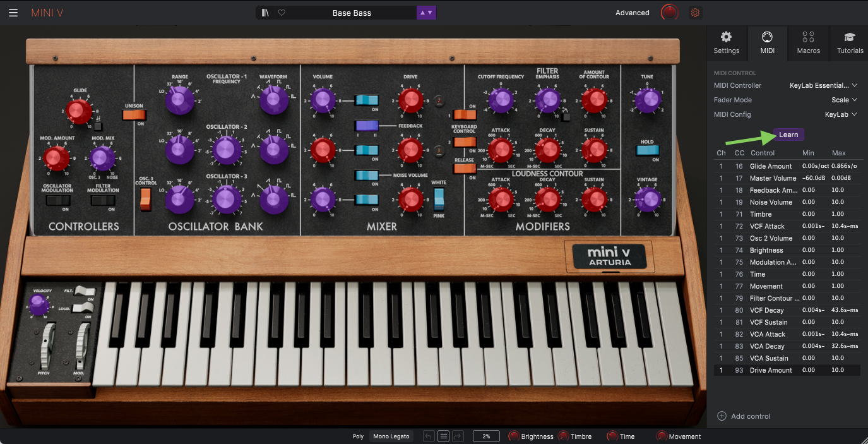Click the Movement macro knob icon
Image resolution: width=868 pixels, height=444 pixels.
coord(662,436)
